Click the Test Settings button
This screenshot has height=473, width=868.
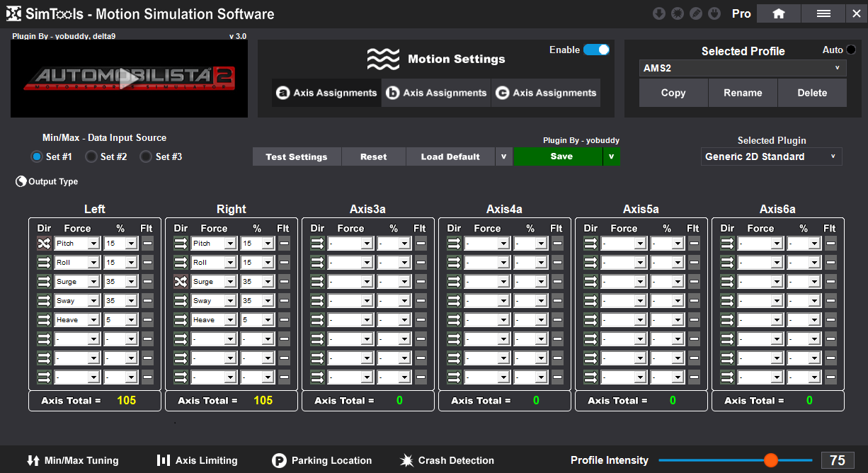pos(297,156)
